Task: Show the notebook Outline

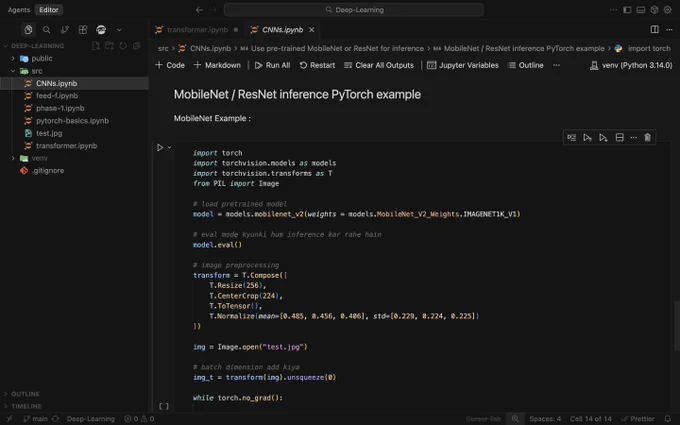Action: 525,65
